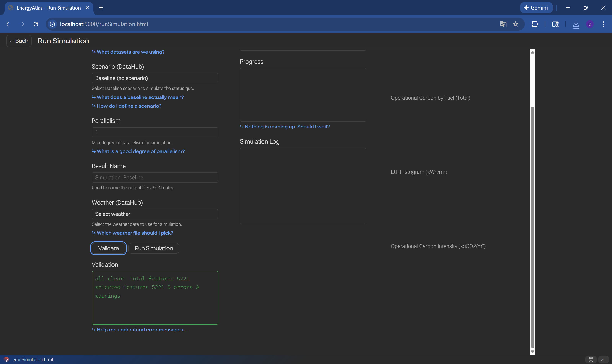Click the profile avatar icon

(590, 24)
